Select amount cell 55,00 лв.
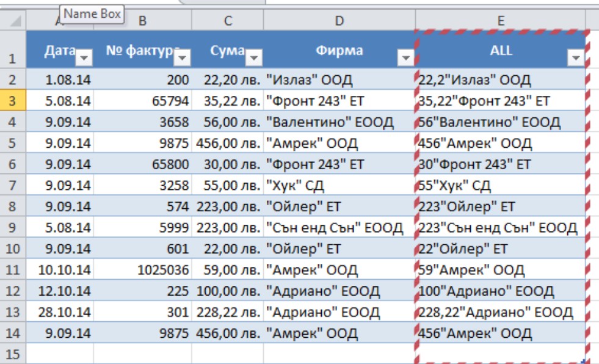Viewport: 599px width, 364px height. [x=228, y=185]
